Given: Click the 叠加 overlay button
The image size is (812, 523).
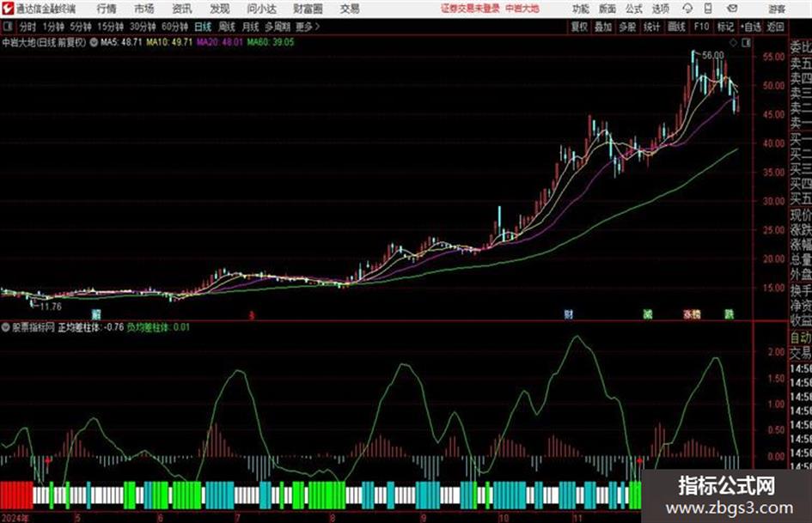Looking at the screenshot, I should click(603, 27).
